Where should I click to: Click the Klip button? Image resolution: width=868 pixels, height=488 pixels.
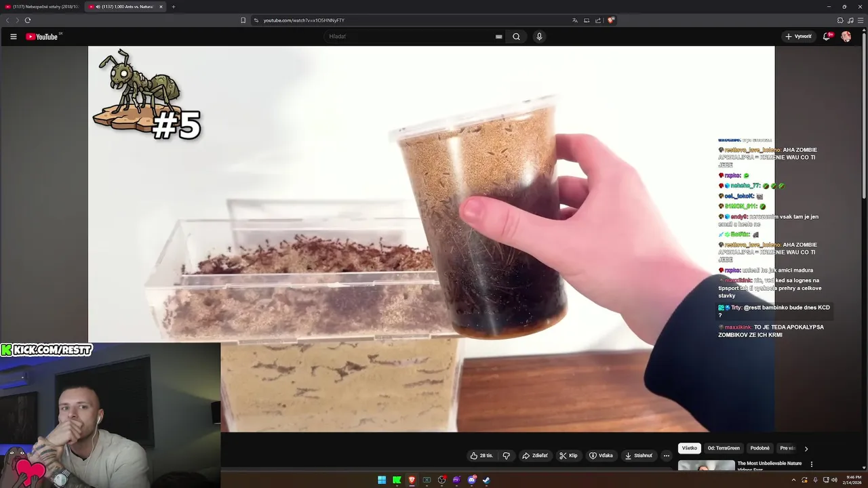click(x=568, y=455)
